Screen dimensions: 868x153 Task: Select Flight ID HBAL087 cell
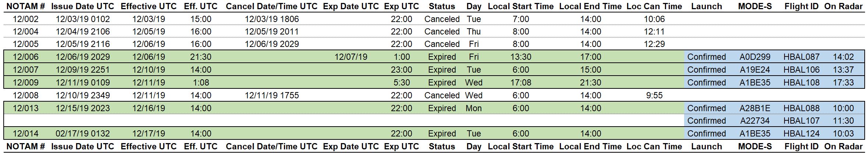tap(801, 57)
